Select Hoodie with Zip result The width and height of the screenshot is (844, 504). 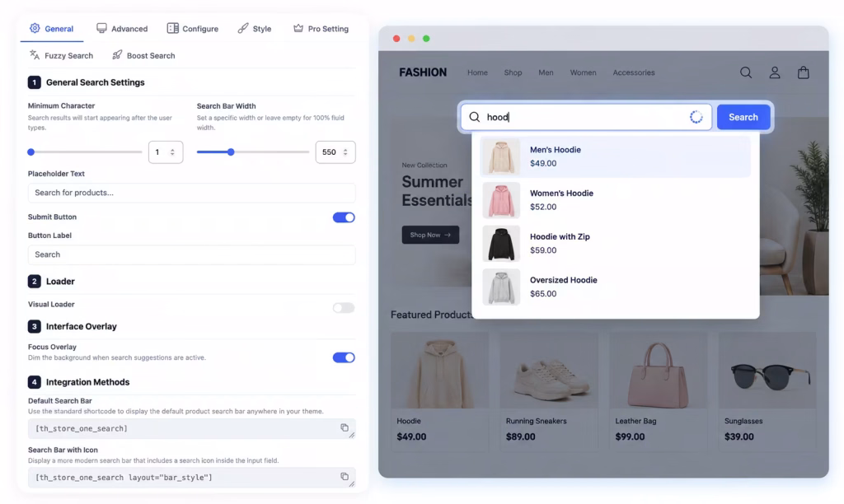click(615, 244)
